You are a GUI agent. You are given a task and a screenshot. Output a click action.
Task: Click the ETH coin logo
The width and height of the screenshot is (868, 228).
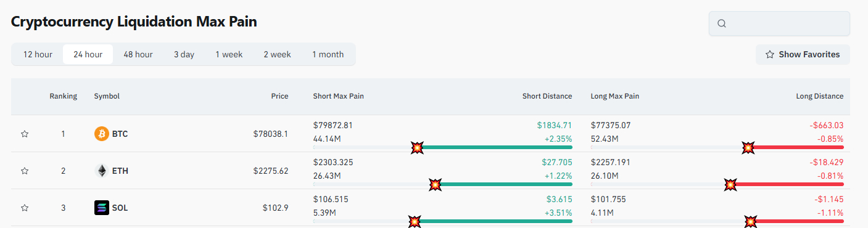coord(101,171)
